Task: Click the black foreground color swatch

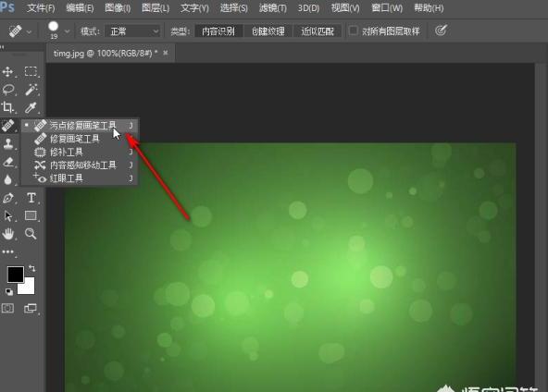Action: (x=16, y=274)
